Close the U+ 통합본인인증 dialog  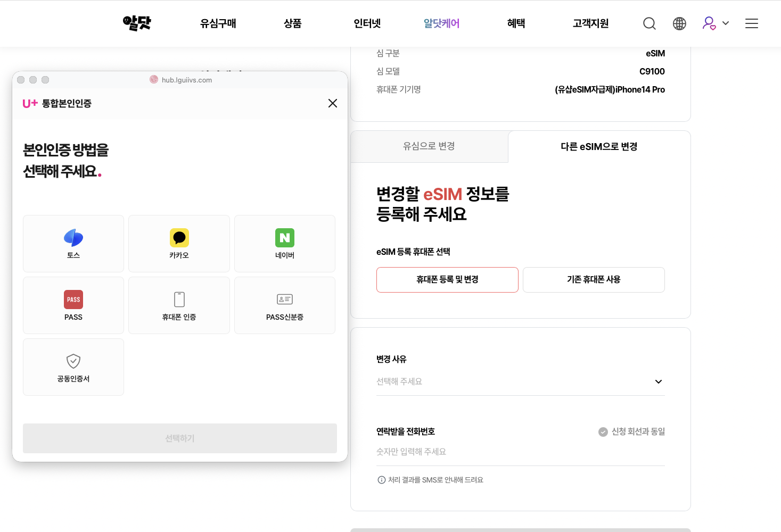click(333, 103)
